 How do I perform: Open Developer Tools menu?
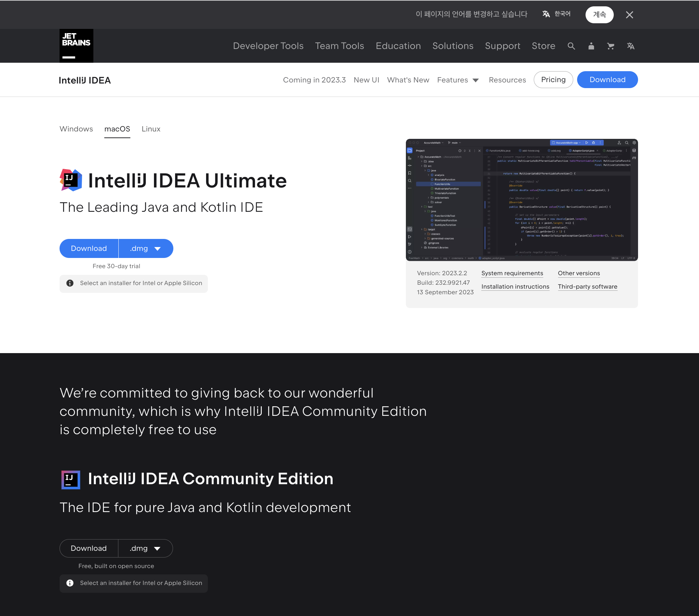[x=268, y=46]
